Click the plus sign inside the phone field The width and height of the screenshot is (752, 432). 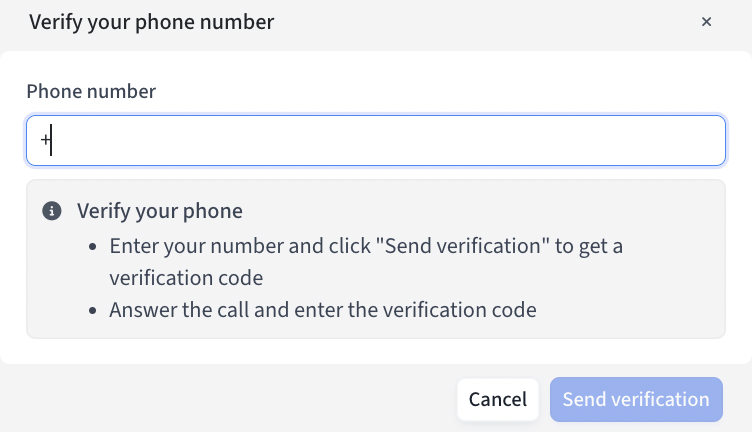click(x=45, y=140)
